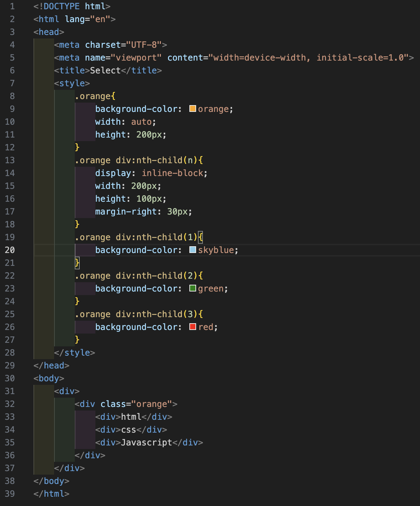
Task: Click the green color swatch on line 23
Action: (x=193, y=288)
